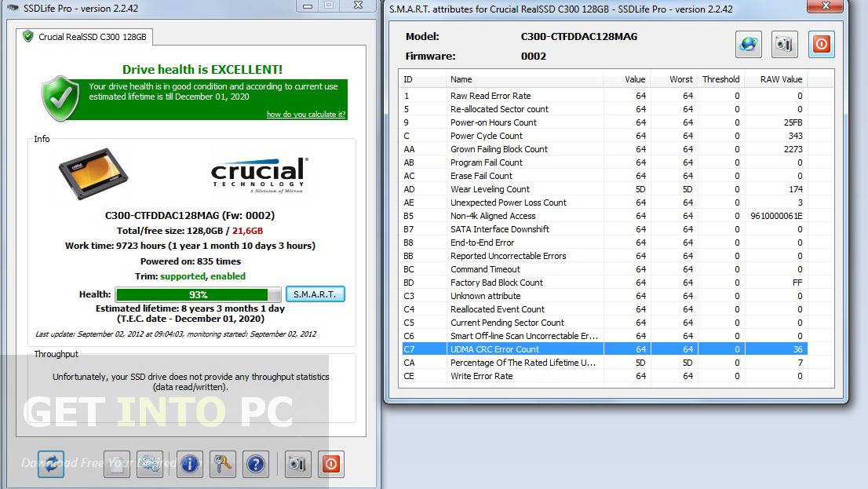
Task: Sort by the Name column header
Action: click(x=524, y=79)
